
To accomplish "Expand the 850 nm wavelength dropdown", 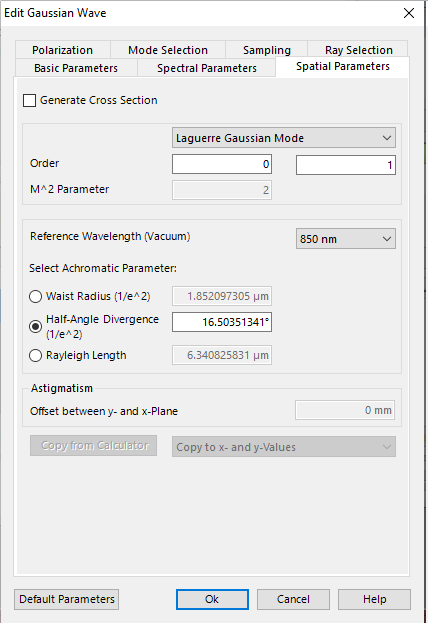I will coord(346,239).
